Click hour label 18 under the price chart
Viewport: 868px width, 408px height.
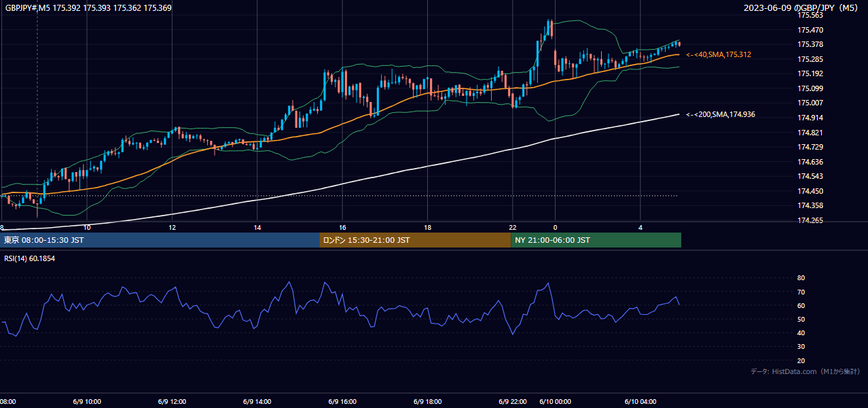point(427,228)
